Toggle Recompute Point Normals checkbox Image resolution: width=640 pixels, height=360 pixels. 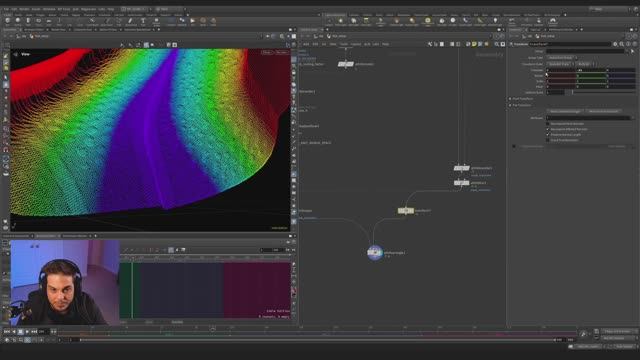tap(548, 124)
